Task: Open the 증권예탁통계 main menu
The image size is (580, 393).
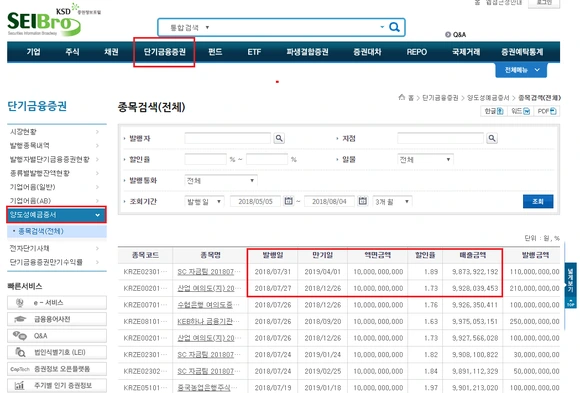Action: [x=522, y=52]
